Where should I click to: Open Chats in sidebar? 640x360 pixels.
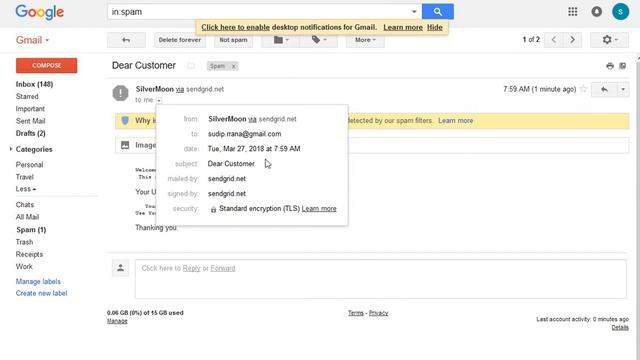tap(25, 204)
